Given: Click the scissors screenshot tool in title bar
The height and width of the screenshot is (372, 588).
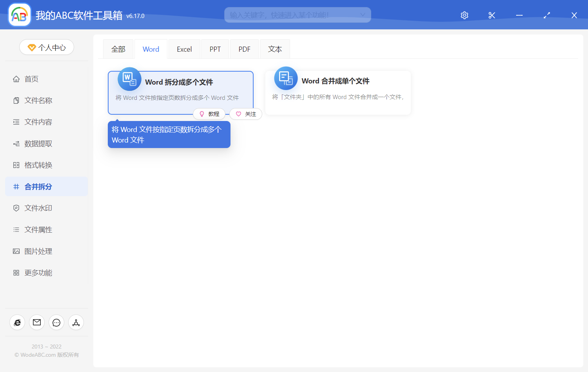Looking at the screenshot, I should 492,15.
